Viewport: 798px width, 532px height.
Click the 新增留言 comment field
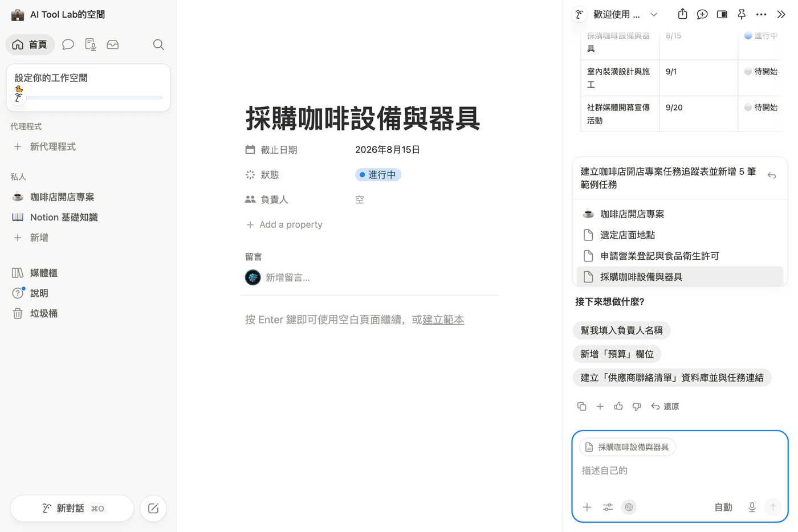288,278
